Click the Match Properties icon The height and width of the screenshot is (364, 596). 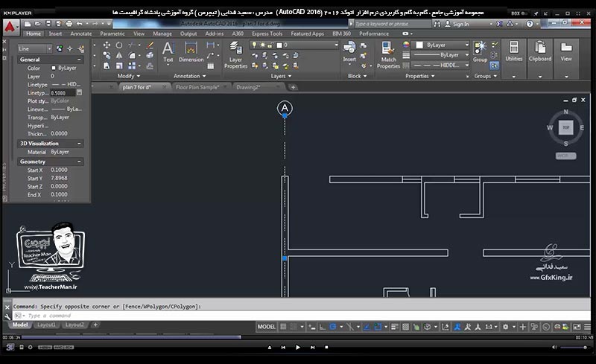[x=388, y=55]
